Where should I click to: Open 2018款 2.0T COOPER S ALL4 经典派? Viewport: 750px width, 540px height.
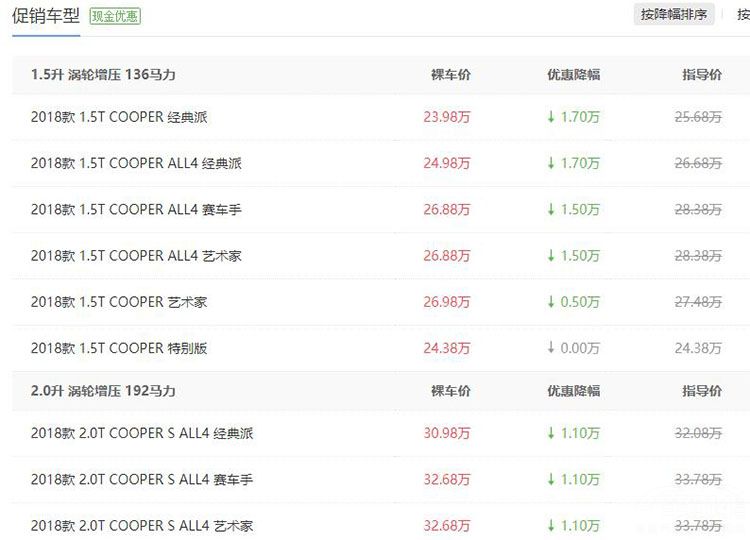(x=142, y=433)
